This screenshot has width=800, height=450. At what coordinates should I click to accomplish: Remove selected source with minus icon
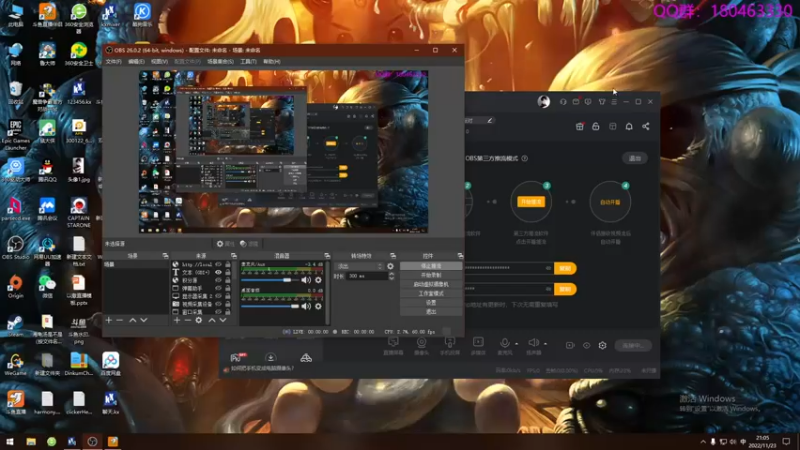point(187,320)
